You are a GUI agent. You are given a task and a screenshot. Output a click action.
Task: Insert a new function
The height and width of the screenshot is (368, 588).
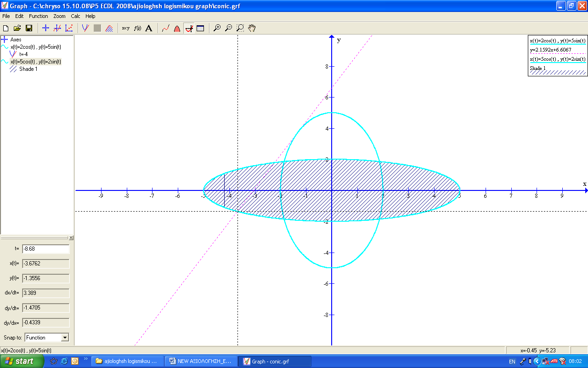click(x=57, y=28)
